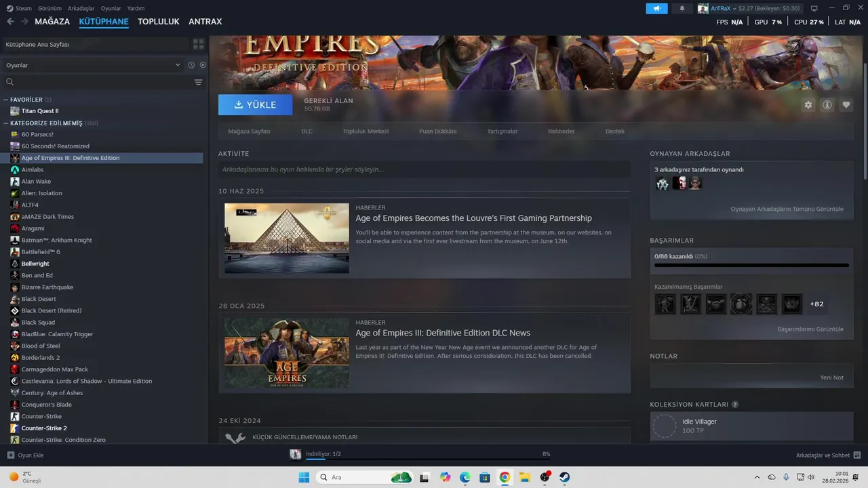
Task: Open collections grid view icon
Action: click(198, 44)
